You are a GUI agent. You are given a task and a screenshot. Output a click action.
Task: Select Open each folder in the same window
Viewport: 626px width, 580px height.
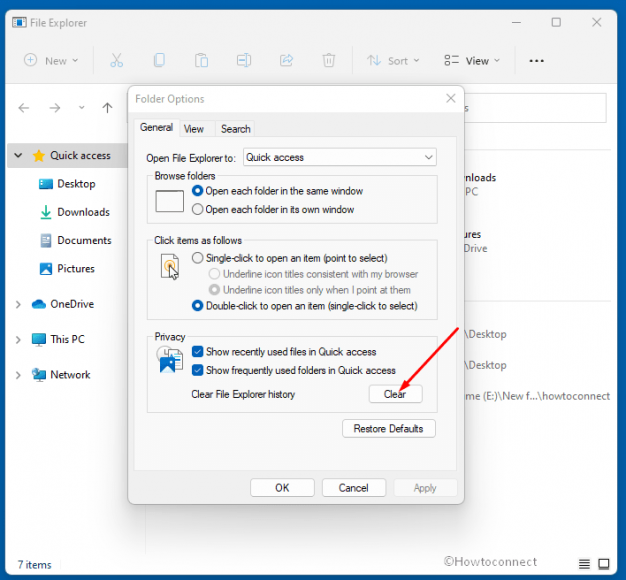click(x=278, y=191)
